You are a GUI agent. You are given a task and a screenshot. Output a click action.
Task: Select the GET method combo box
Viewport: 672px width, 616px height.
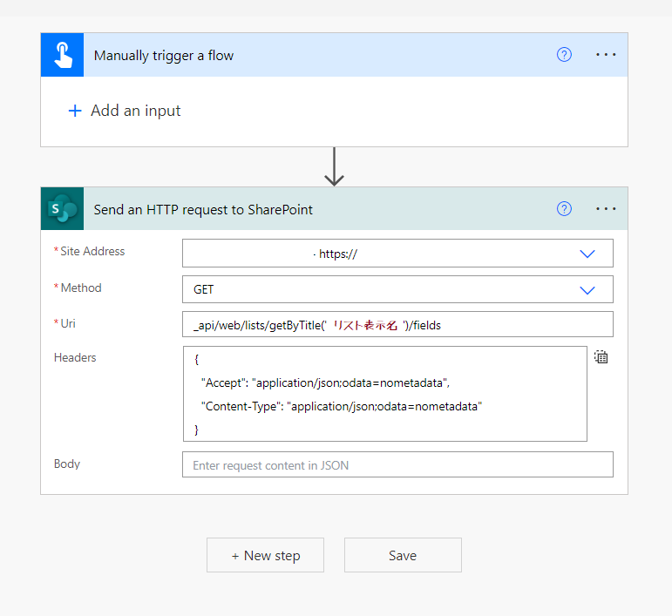point(397,289)
